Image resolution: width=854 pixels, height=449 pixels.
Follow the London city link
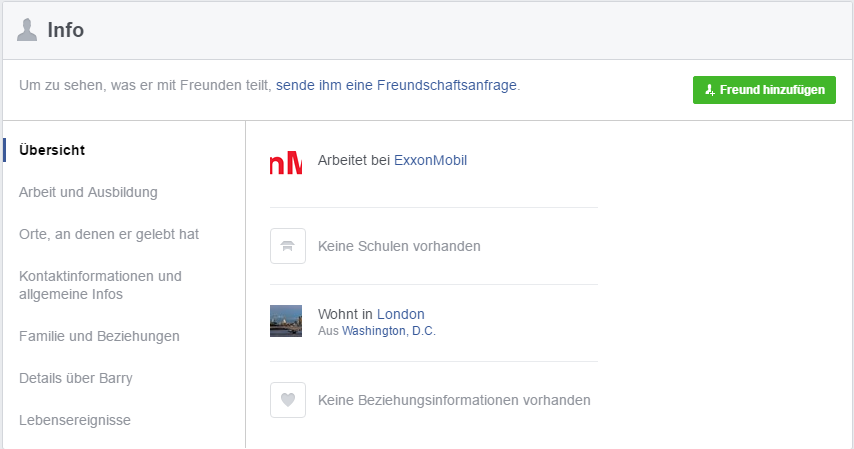coord(401,314)
